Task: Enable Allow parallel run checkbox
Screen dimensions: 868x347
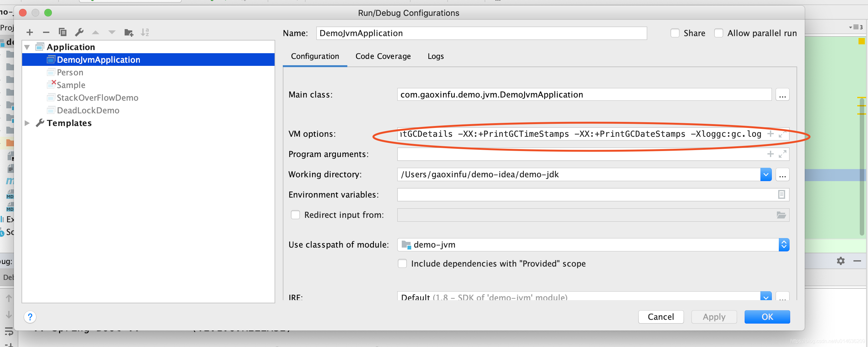Action: [x=719, y=33]
